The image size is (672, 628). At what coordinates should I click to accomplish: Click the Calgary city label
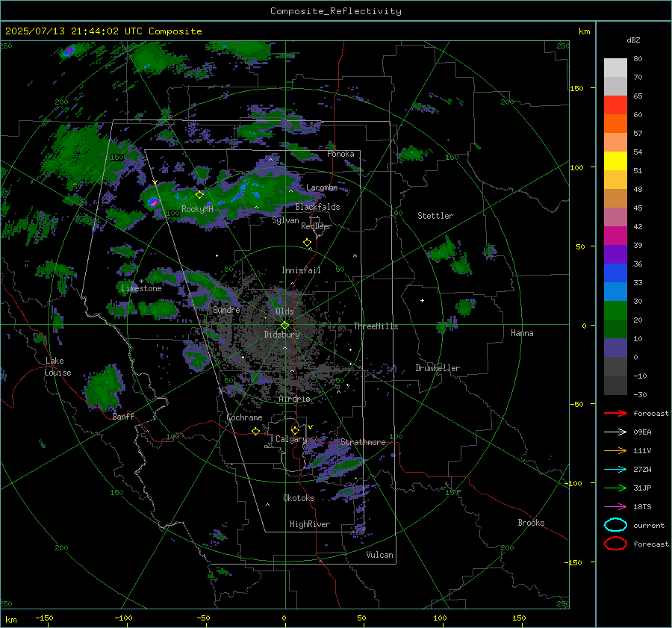(291, 439)
